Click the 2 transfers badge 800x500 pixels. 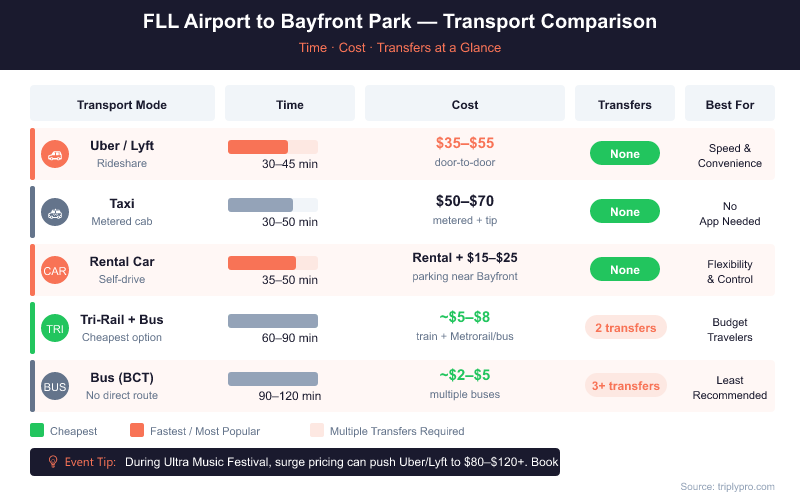click(625, 328)
